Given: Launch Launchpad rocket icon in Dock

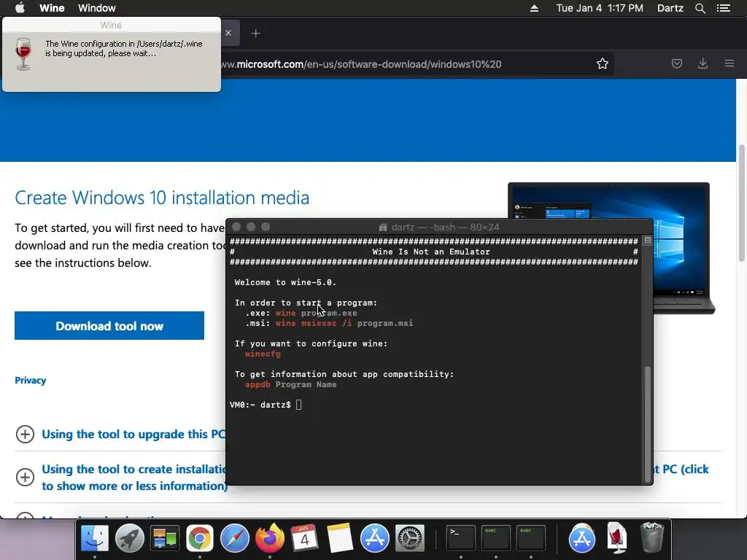Looking at the screenshot, I should (130, 538).
